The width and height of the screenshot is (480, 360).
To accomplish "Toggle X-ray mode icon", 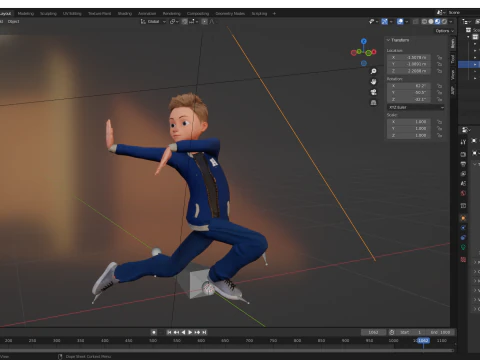I will pos(415,22).
